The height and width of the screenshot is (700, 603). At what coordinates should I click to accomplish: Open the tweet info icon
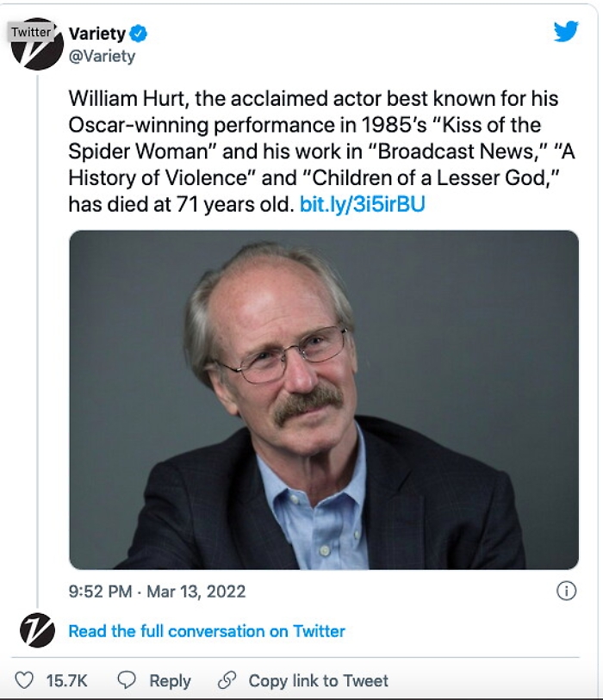[x=566, y=591]
